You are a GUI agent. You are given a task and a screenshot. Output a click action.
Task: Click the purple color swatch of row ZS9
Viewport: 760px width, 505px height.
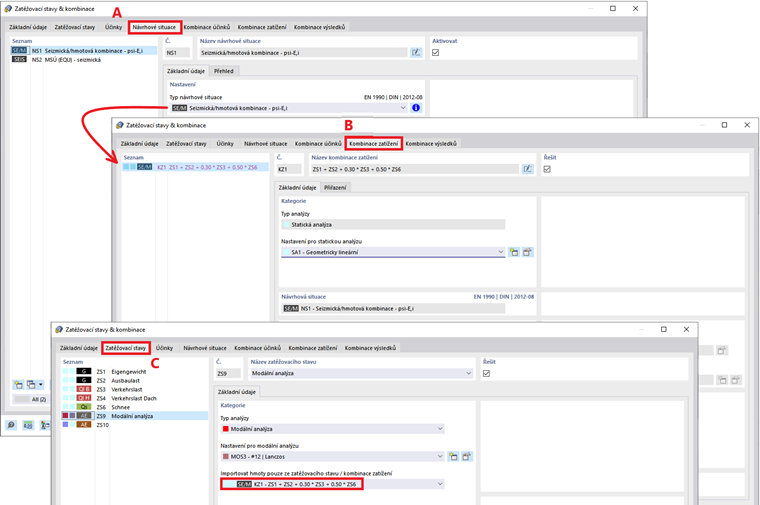72,416
